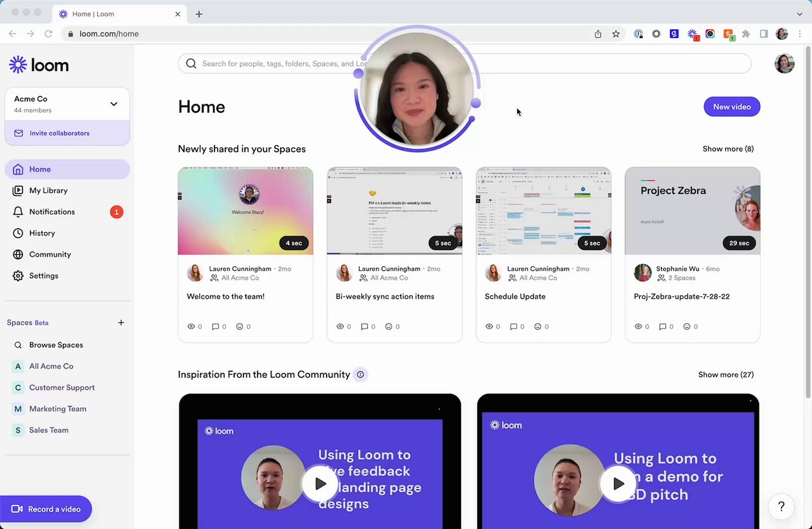This screenshot has width=812, height=529.
Task: Open the Acme Co workspace dropdown
Action: [x=67, y=104]
